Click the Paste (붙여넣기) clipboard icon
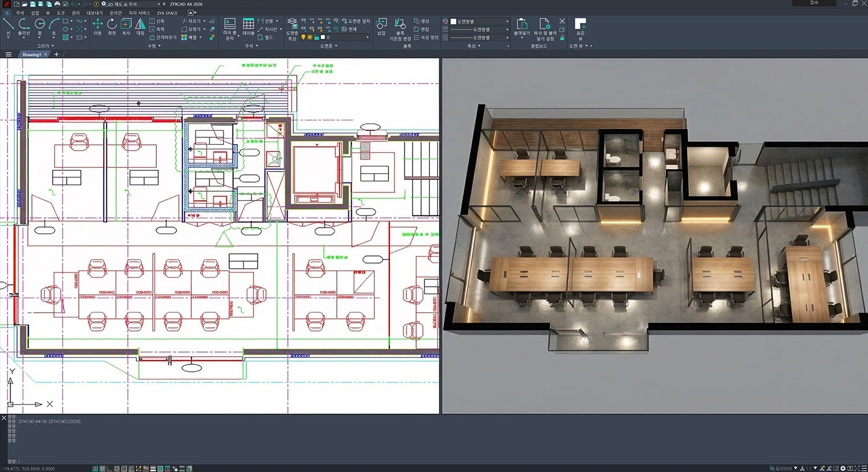This screenshot has width=868, height=472. point(521,24)
